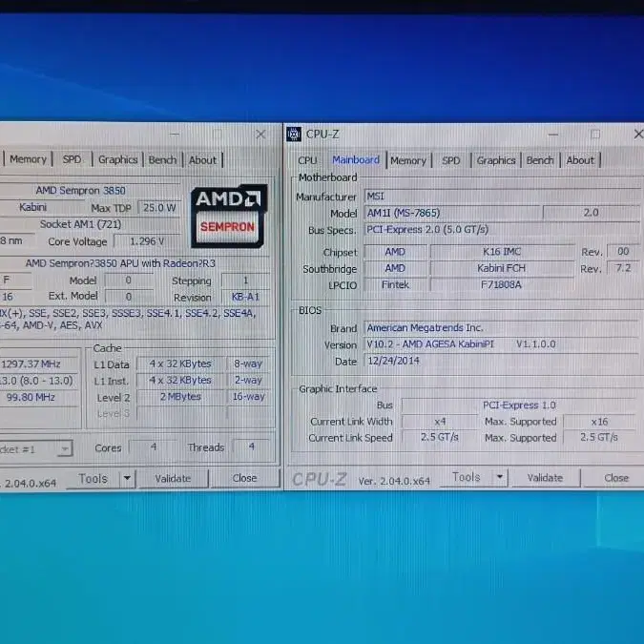644x644 pixels.
Task: Switch to Bench tab in right CPU-Z window
Action: coord(540,160)
